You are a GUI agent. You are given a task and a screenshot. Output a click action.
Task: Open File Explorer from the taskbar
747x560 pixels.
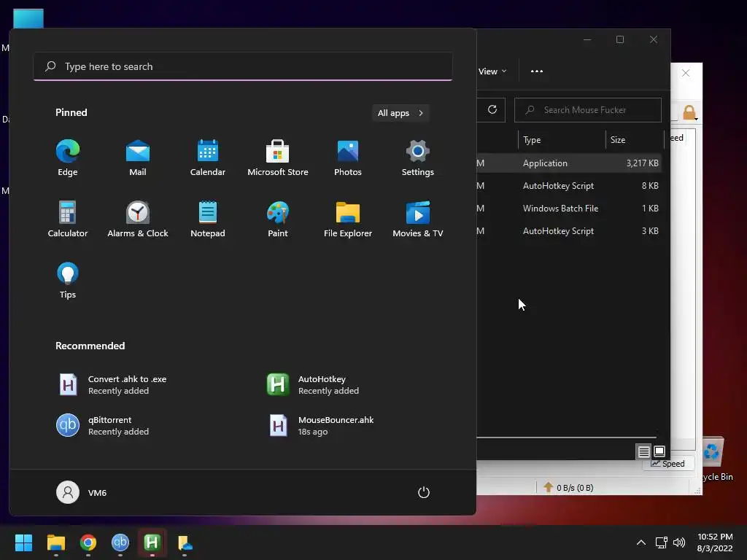click(55, 542)
